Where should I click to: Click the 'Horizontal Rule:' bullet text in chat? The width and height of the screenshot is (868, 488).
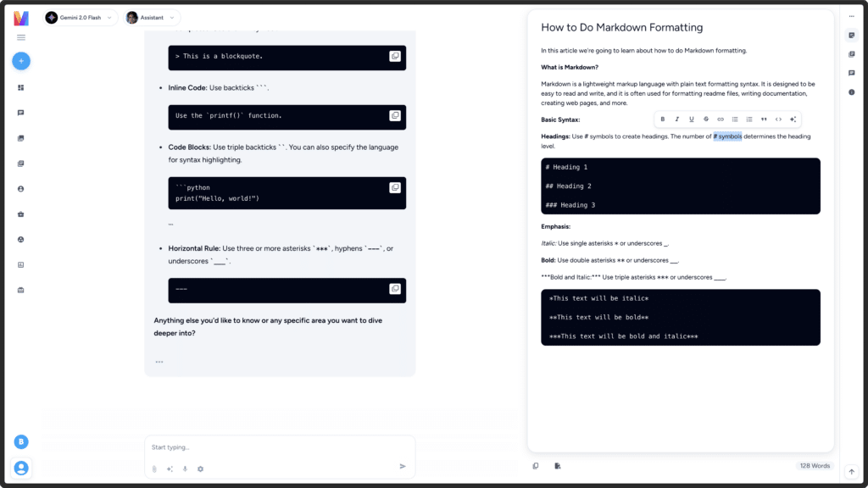(x=194, y=248)
